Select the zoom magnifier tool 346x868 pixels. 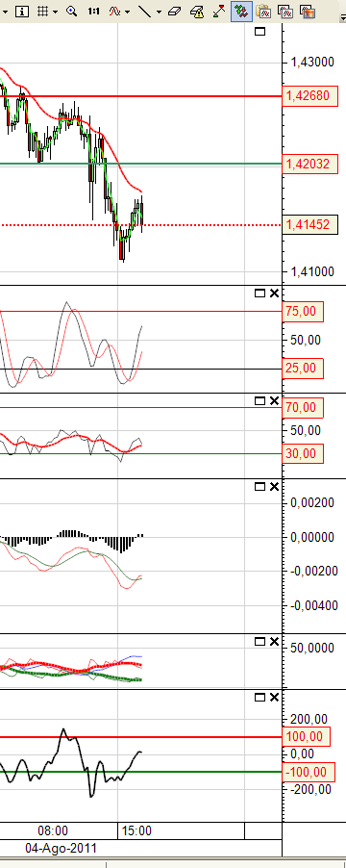[x=71, y=12]
